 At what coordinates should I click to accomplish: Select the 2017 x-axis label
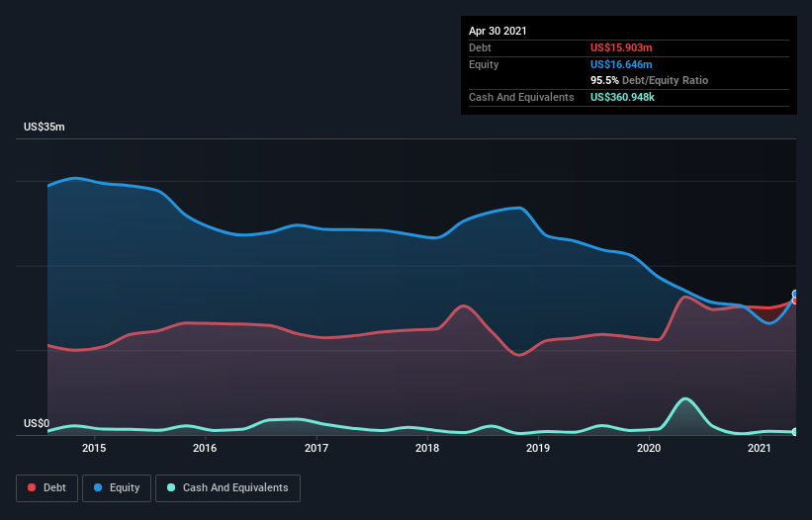(316, 448)
